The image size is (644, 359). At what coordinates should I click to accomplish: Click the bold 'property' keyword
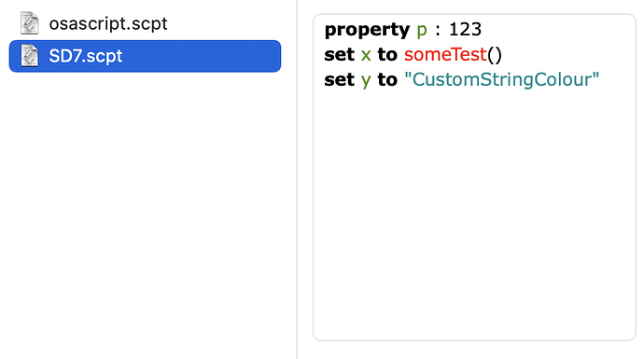[x=367, y=30]
